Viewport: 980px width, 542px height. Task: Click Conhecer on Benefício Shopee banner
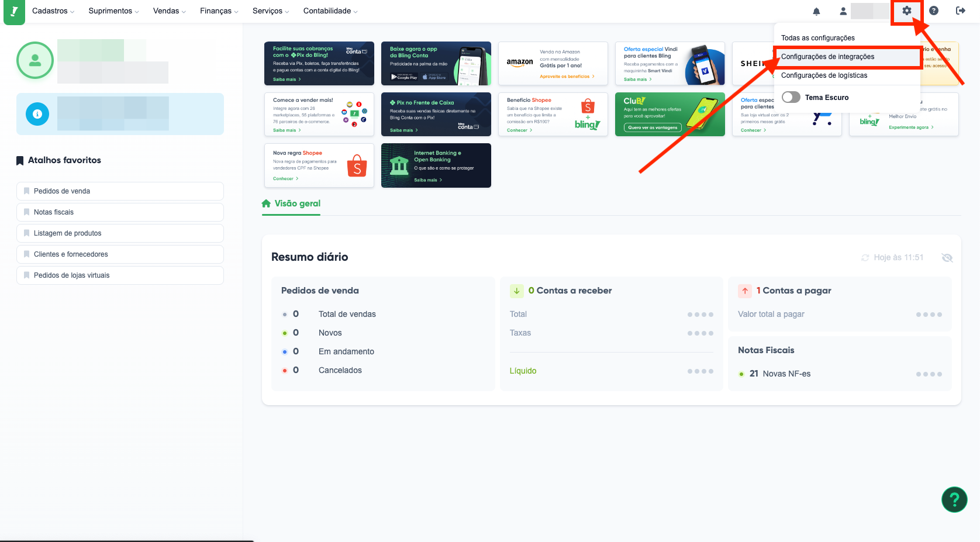(x=519, y=130)
